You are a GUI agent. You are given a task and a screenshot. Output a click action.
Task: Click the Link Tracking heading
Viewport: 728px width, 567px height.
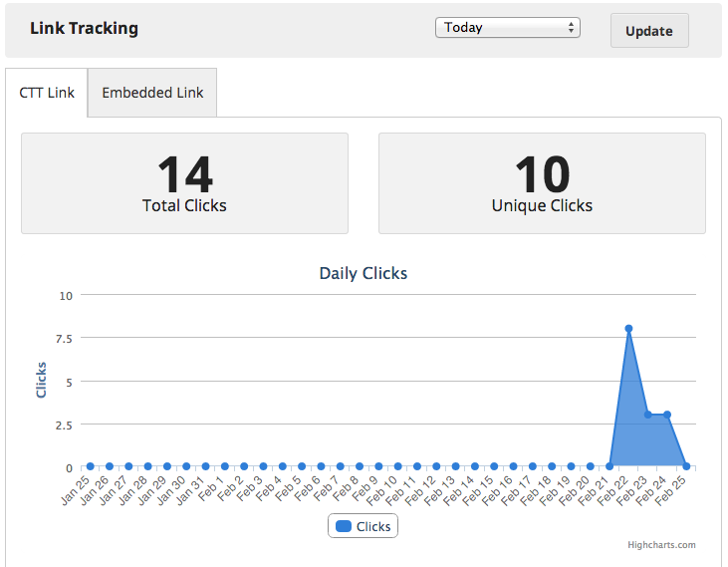(84, 28)
